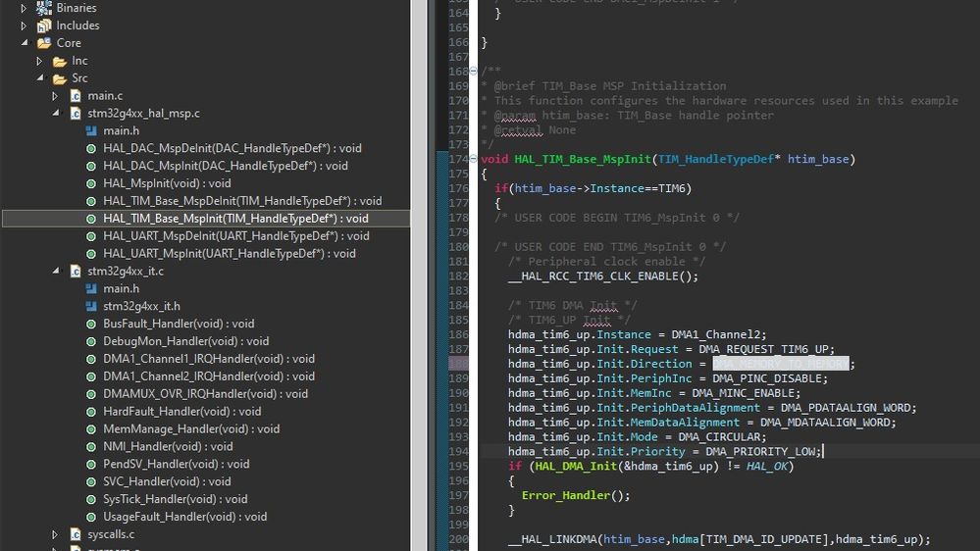Collapse stm32g4xx_it.c node
Image resolution: width=980 pixels, height=551 pixels.
(x=56, y=270)
